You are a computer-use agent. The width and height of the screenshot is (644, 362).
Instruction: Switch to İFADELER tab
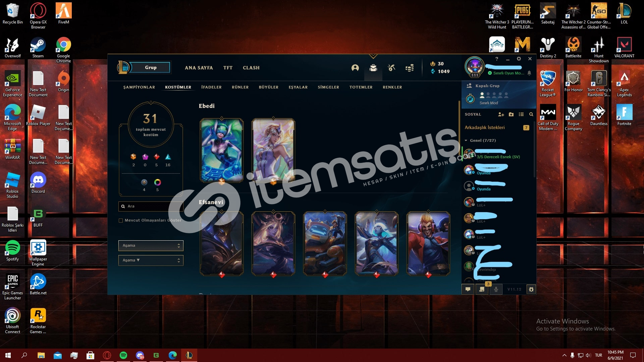coord(211,87)
